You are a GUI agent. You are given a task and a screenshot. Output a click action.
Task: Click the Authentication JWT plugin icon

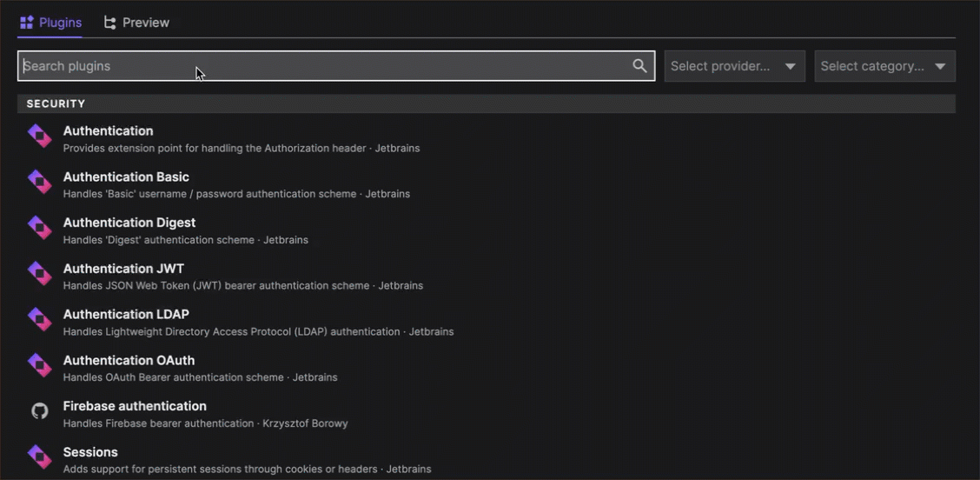coord(40,273)
